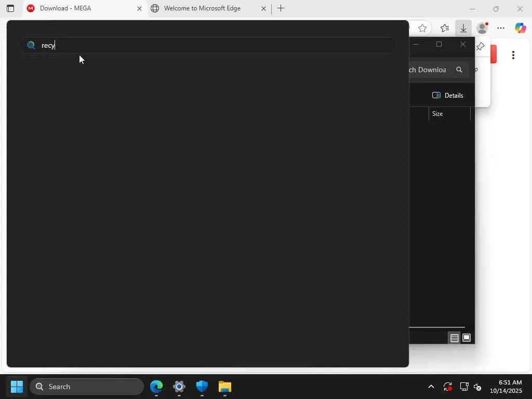This screenshot has height=399, width=532.
Task: Click the taskbar Search box
Action: (87, 387)
